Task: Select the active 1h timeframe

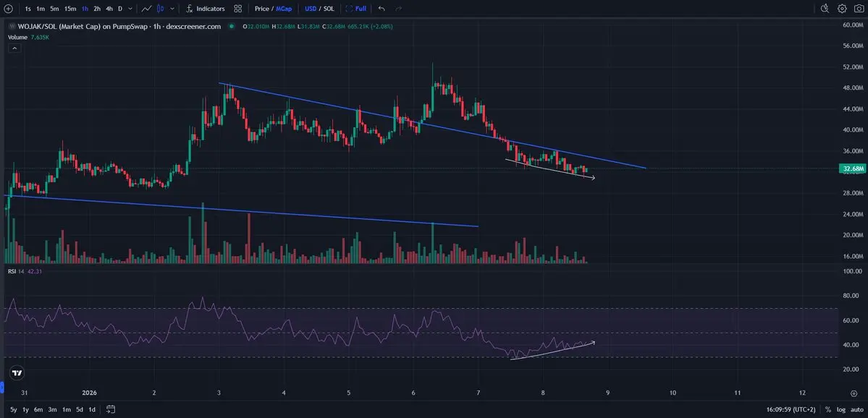Action: 85,9
